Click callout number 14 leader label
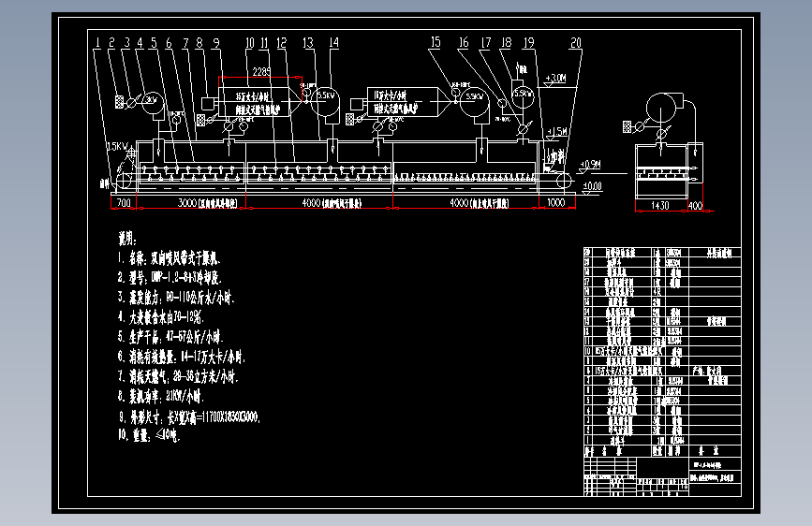This screenshot has height=526, width=812. (333, 42)
